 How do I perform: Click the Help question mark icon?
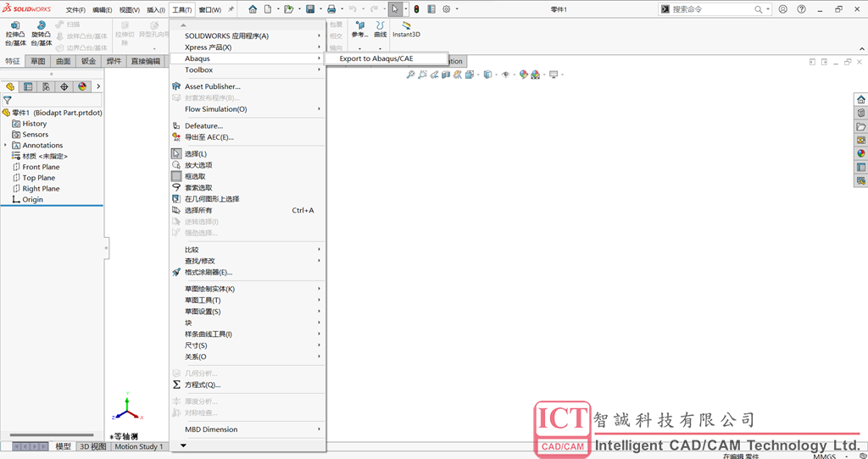point(801,9)
